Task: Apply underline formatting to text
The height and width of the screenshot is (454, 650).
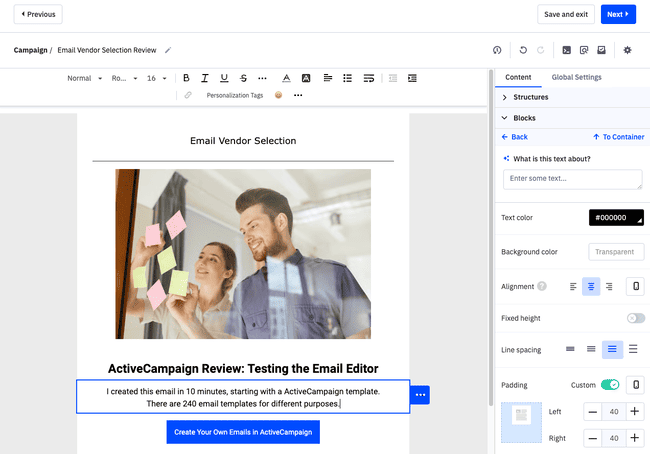Action: point(224,78)
